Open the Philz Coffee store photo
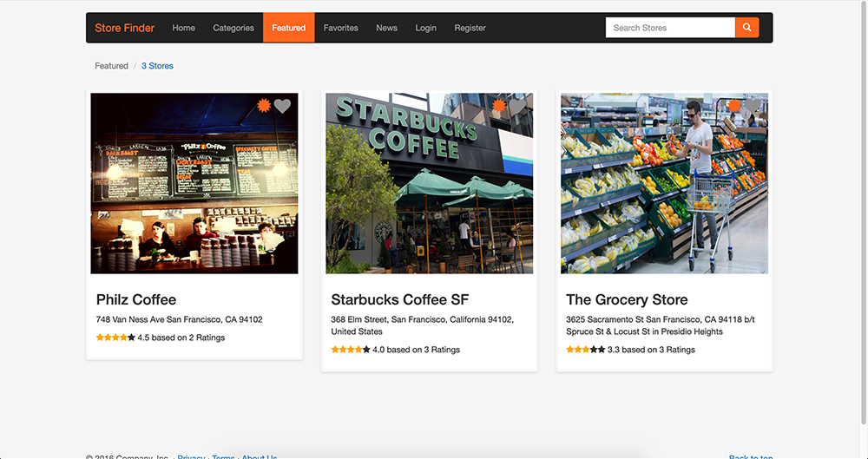The height and width of the screenshot is (459, 868). [x=194, y=183]
